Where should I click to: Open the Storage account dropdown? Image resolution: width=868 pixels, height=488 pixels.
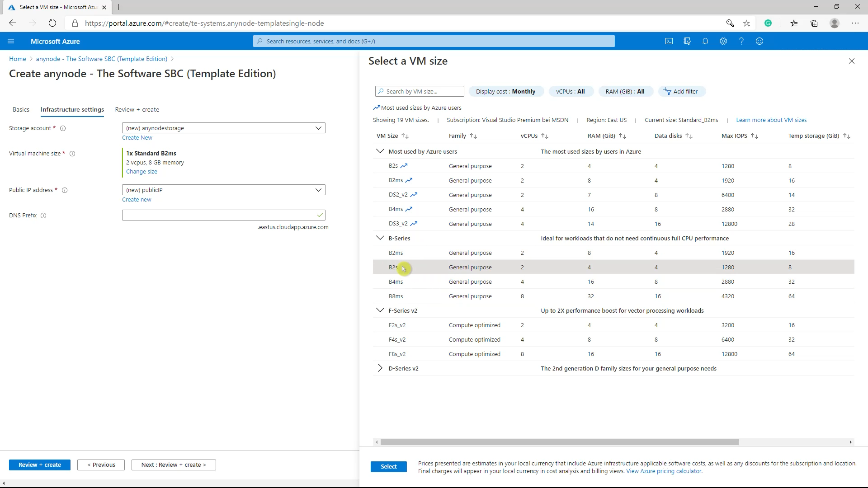tap(223, 128)
